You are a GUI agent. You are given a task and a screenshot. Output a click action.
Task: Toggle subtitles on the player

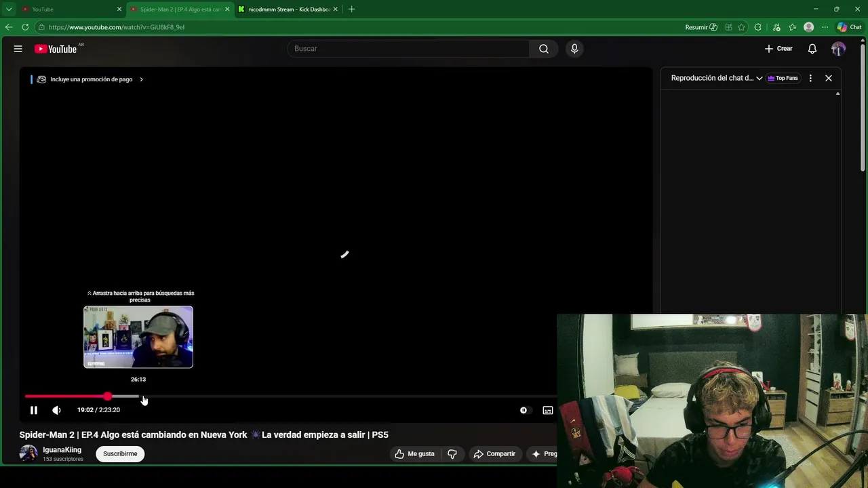548,410
